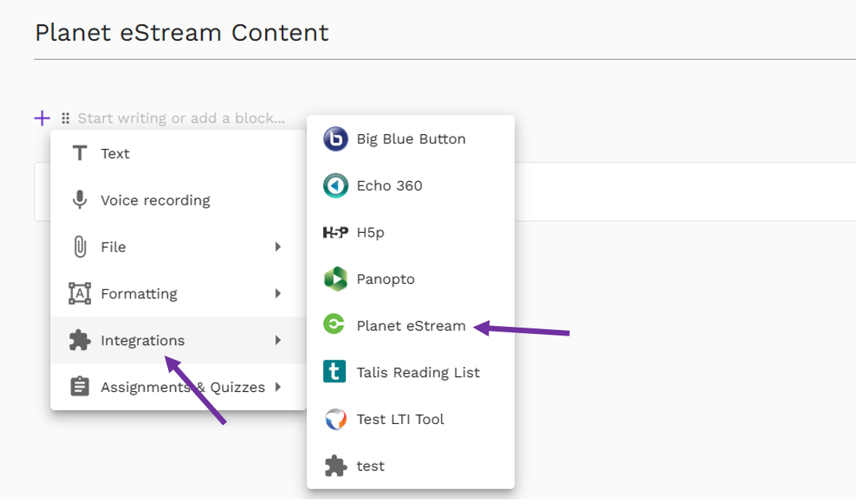
Task: Select Echo 360 integration
Action: pos(410,186)
